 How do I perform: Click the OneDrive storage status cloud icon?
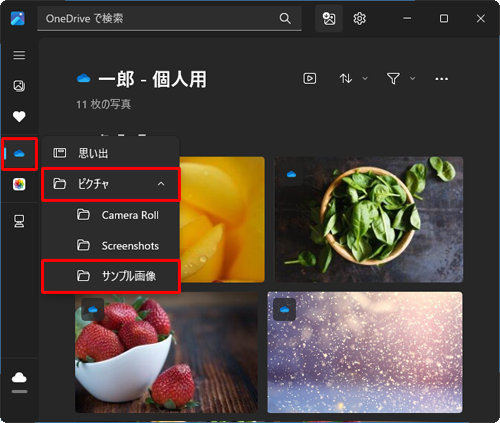[x=19, y=378]
